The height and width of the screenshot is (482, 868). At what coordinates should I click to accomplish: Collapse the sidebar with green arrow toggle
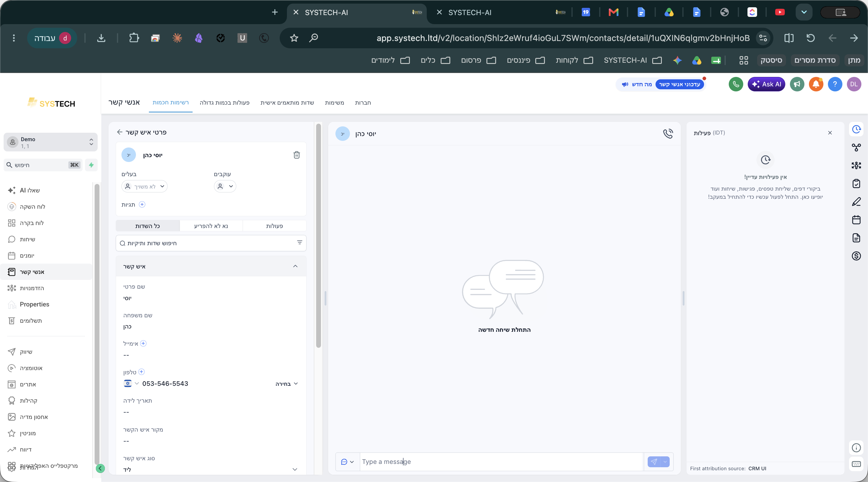(100, 468)
